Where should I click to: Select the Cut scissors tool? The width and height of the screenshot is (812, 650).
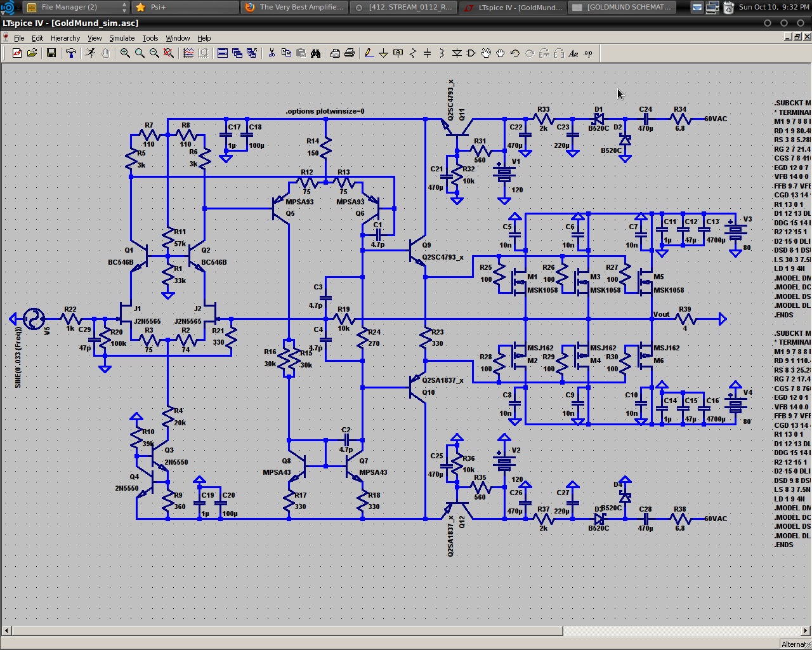[272, 53]
